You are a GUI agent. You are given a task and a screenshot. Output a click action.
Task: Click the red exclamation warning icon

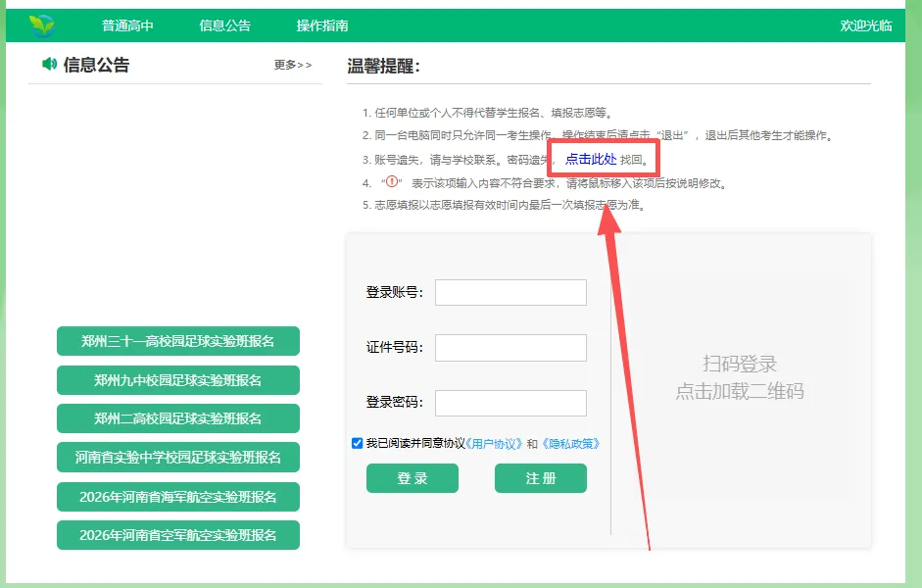pyautogui.click(x=392, y=181)
